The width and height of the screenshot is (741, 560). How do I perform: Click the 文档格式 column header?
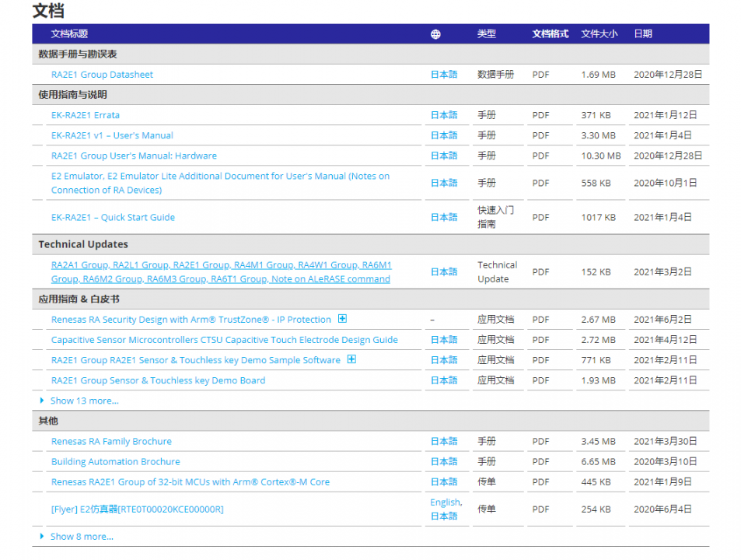click(551, 33)
